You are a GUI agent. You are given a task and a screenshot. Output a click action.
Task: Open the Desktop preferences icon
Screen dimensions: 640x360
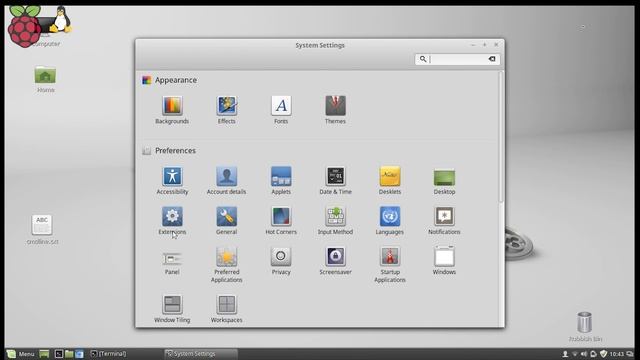[x=444, y=180]
